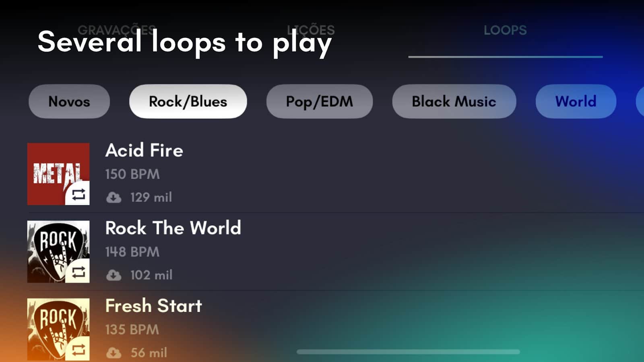Open the Rock The World loop title

(x=173, y=228)
